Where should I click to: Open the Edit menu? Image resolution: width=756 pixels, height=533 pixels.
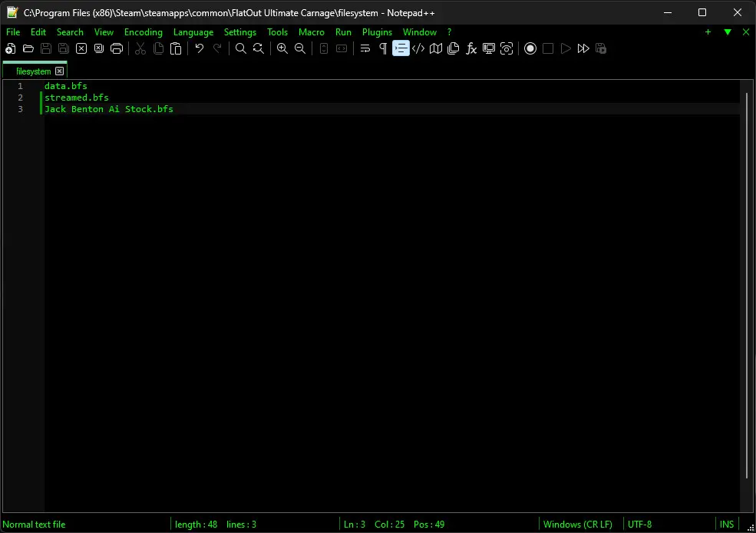(x=38, y=32)
